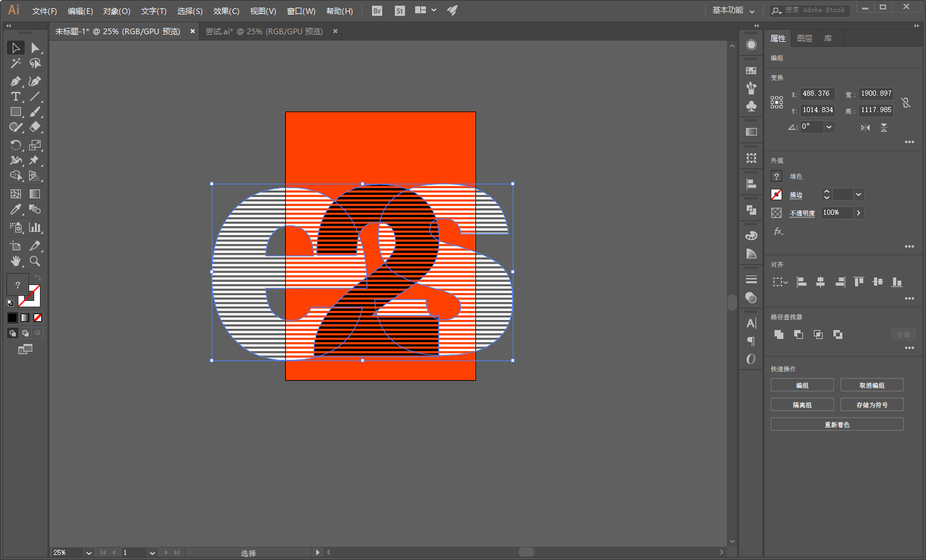Screen dimensions: 926x560
Task: Select the Rotate tool
Action: point(15,145)
